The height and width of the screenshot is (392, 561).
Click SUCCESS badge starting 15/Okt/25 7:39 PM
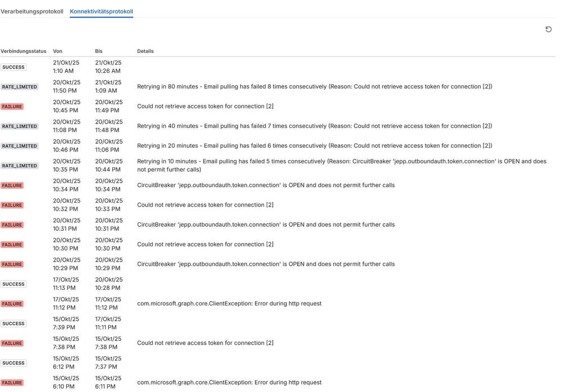tap(13, 323)
